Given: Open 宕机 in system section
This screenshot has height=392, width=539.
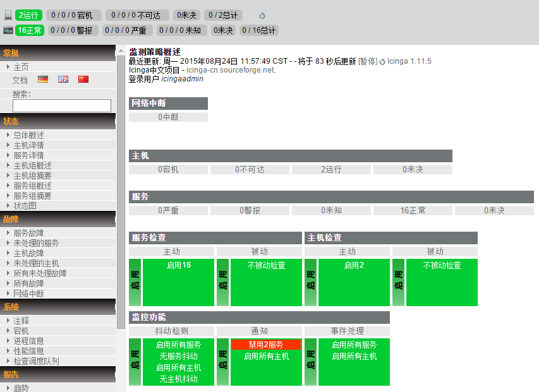Looking at the screenshot, I should click(x=21, y=331).
